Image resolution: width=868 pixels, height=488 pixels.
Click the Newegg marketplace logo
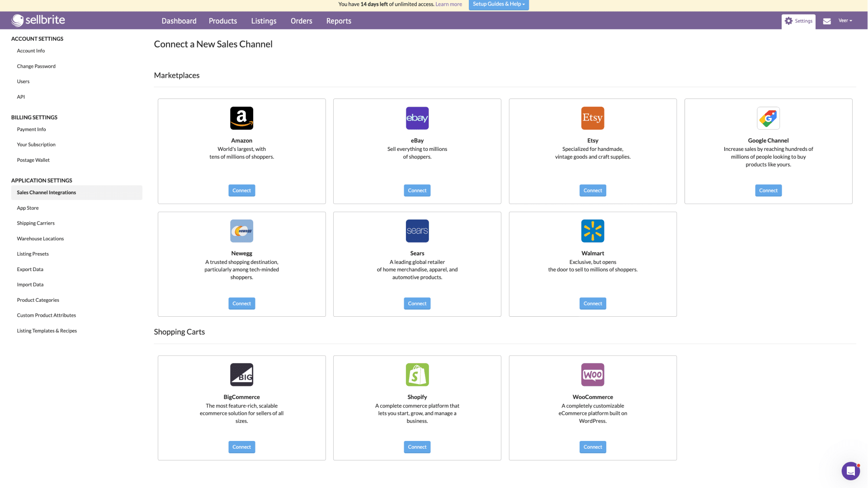(x=241, y=231)
